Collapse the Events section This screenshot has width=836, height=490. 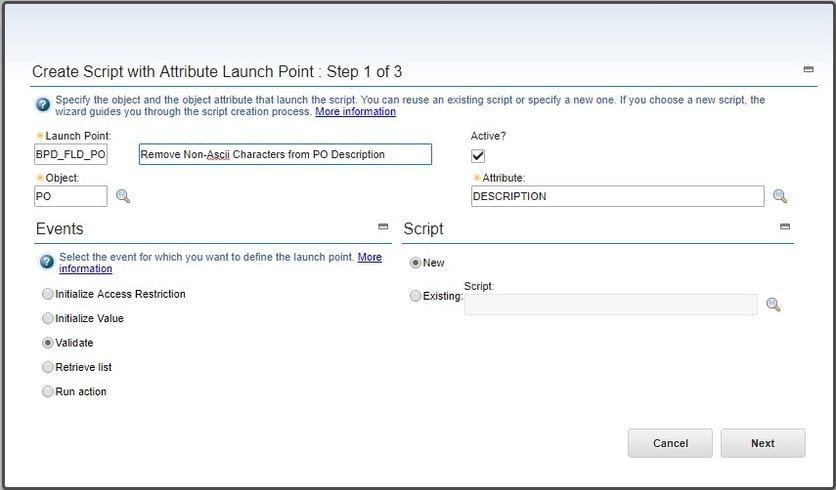pos(383,227)
